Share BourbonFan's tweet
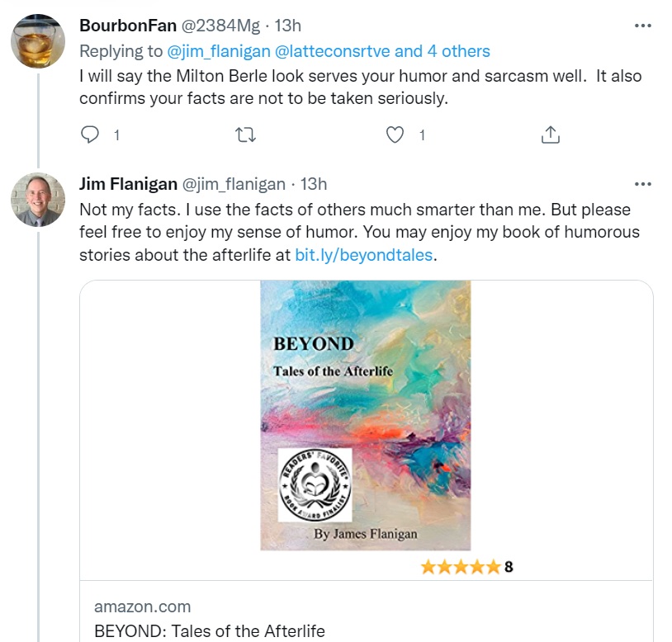Viewport: 672px width, 642px height. tap(551, 135)
